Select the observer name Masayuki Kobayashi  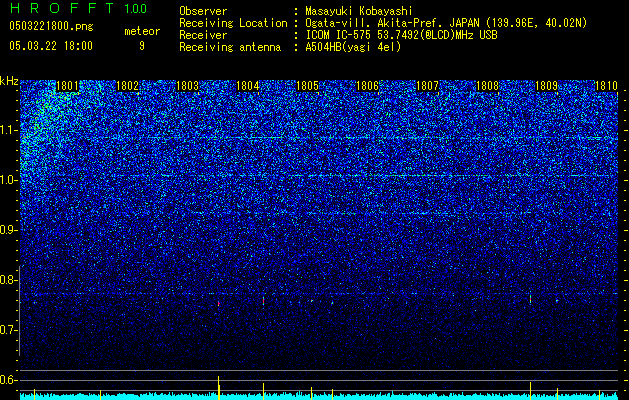point(359,12)
